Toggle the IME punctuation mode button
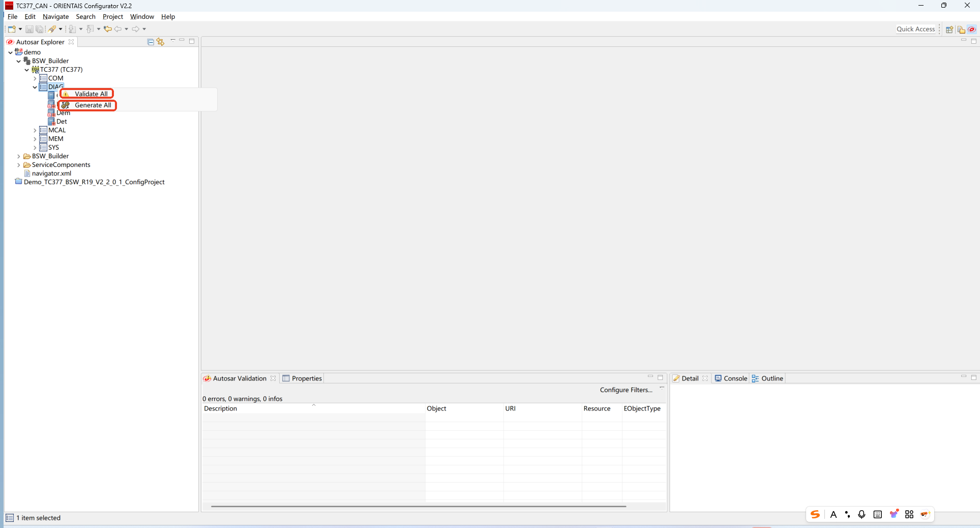This screenshot has width=980, height=528. tap(847, 514)
